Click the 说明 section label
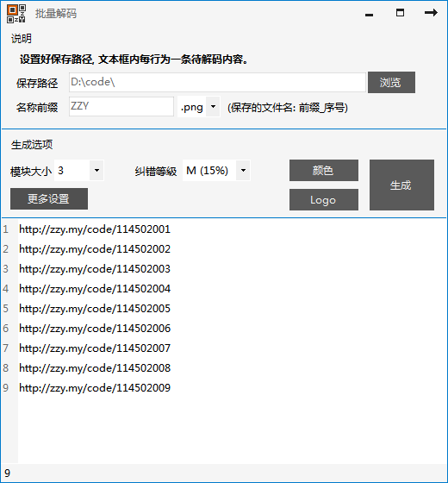This screenshot has width=448, height=483. point(22,39)
